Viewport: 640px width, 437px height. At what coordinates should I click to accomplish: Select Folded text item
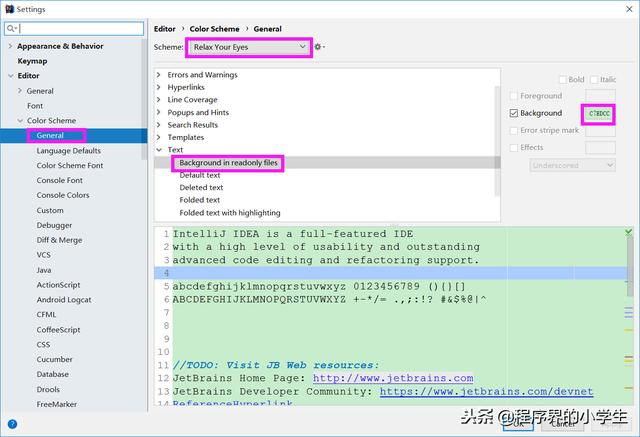(x=200, y=200)
